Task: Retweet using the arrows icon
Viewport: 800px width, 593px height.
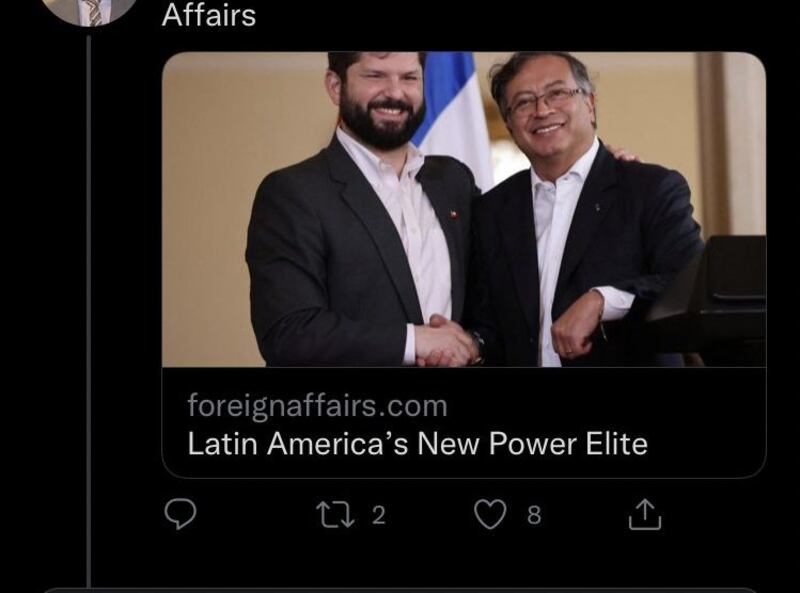Action: tap(335, 514)
